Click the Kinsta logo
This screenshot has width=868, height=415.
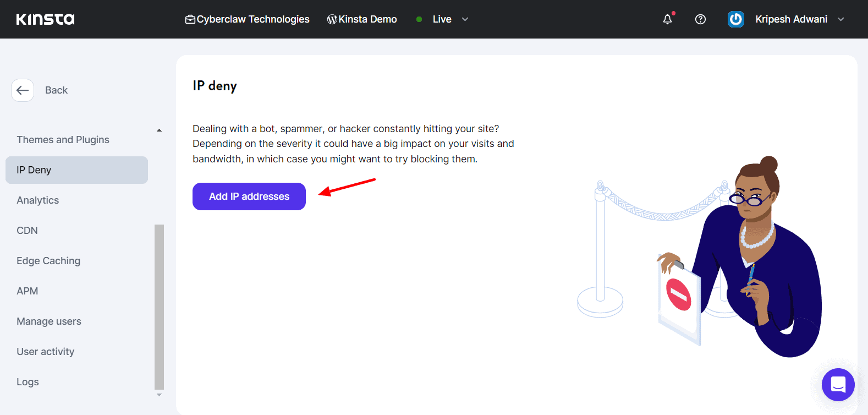click(45, 19)
